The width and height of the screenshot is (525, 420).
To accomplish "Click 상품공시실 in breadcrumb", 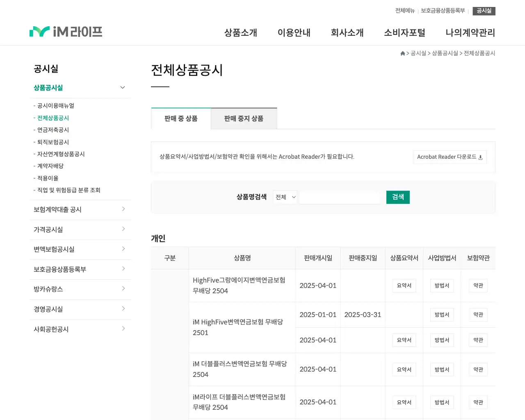I will click(445, 53).
